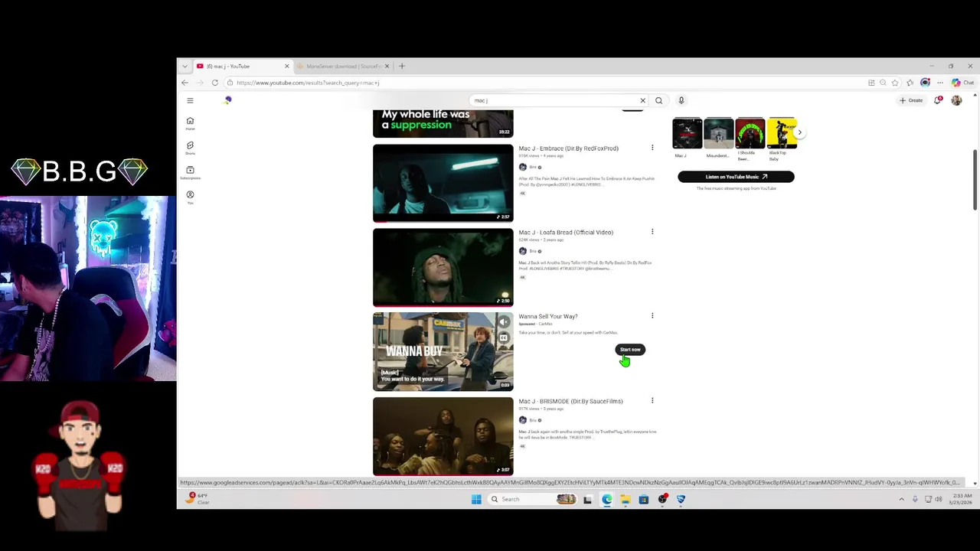Viewport: 980px width, 551px height.
Task: Open the YouTube hamburger guide menu
Action: (x=190, y=100)
